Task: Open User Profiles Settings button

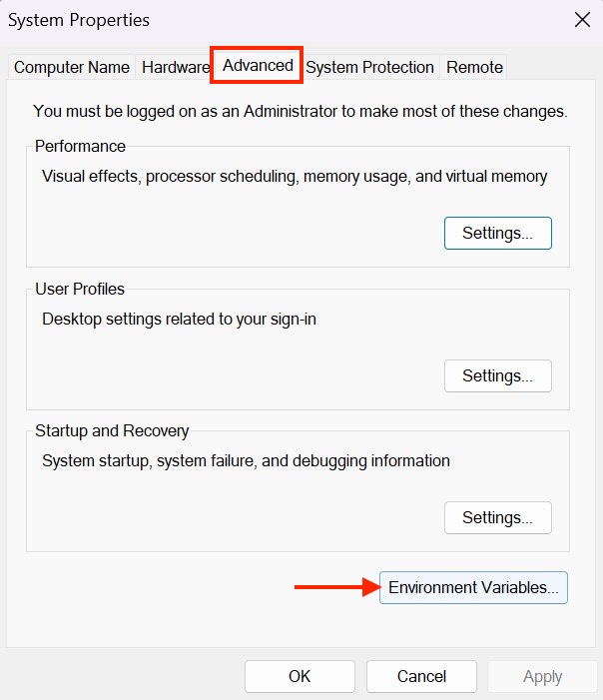Action: tap(497, 375)
